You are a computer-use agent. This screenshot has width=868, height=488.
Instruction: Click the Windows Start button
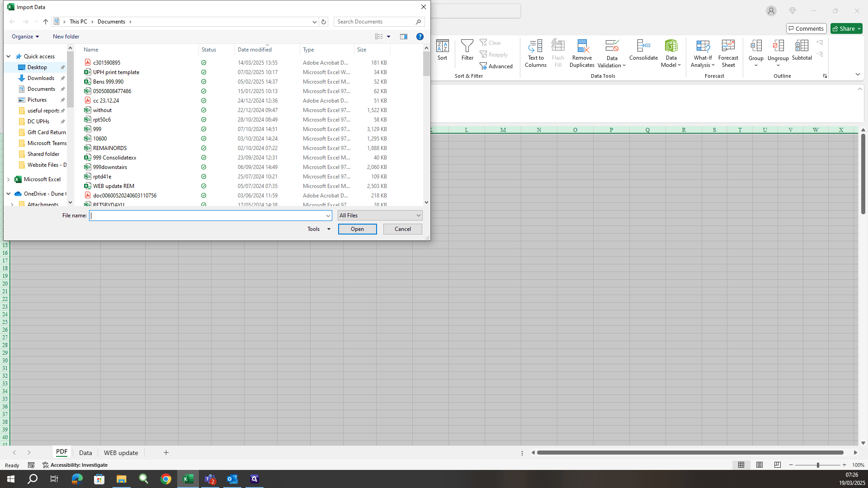(x=11, y=479)
